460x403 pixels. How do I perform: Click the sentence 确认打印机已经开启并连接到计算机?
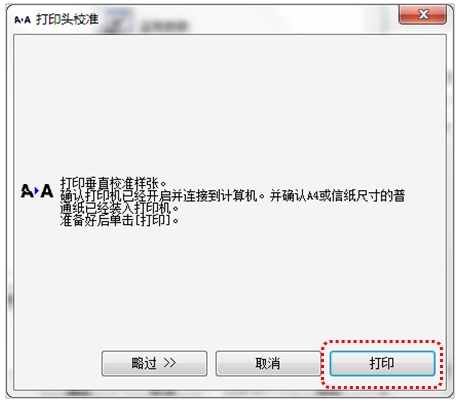coord(159,196)
